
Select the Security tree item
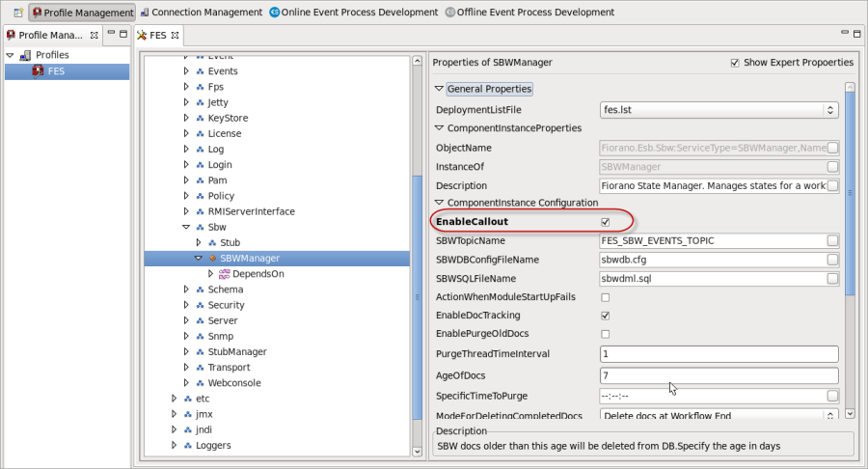[x=228, y=305]
